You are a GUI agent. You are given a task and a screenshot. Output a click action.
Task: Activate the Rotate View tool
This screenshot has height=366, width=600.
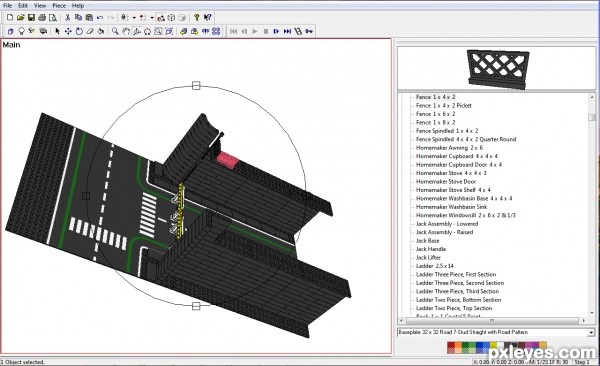137,31
